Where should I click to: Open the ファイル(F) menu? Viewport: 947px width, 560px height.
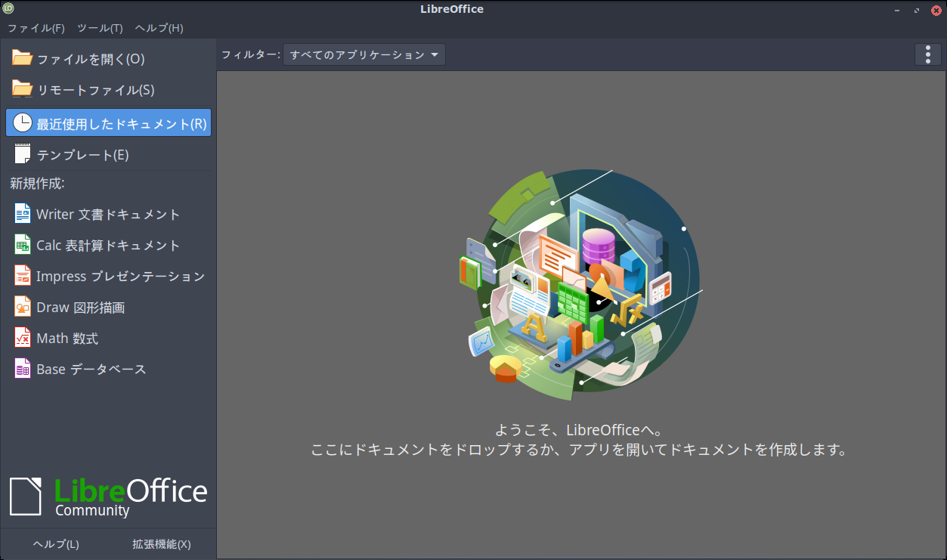click(36, 28)
